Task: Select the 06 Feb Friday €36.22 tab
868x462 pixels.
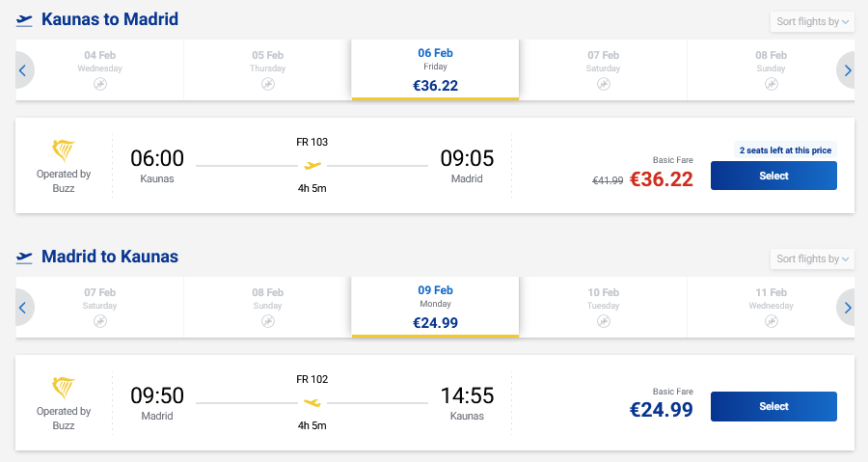Action: coord(435,69)
